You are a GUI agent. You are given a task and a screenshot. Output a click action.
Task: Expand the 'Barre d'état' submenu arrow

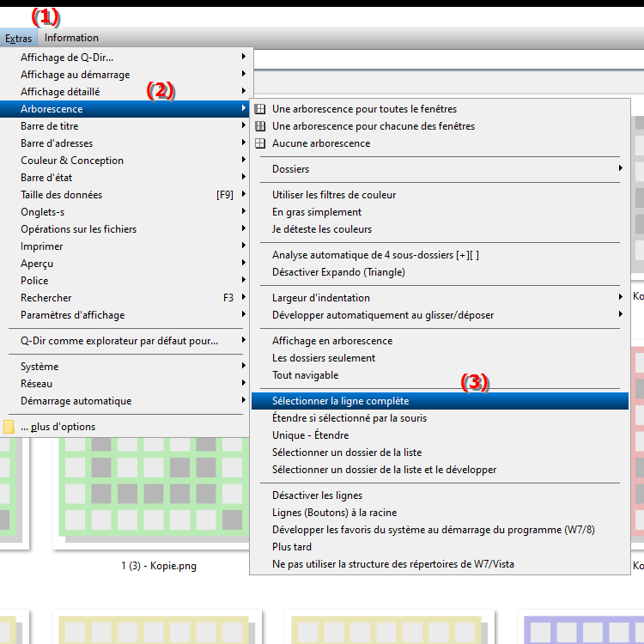(244, 177)
